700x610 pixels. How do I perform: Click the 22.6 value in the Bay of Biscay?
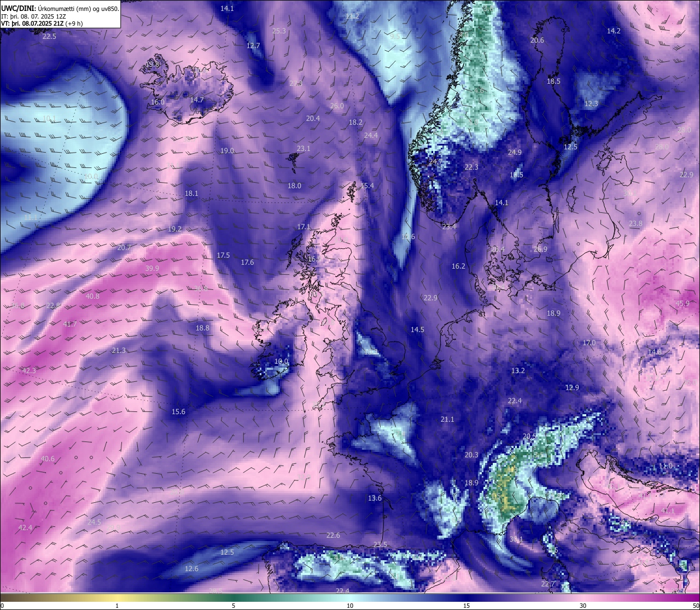coord(333,536)
